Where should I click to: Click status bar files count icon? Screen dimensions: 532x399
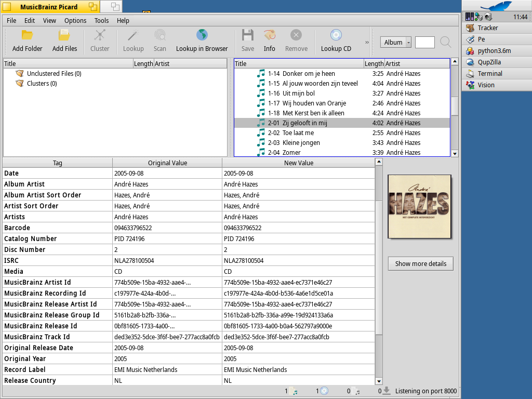click(x=294, y=391)
